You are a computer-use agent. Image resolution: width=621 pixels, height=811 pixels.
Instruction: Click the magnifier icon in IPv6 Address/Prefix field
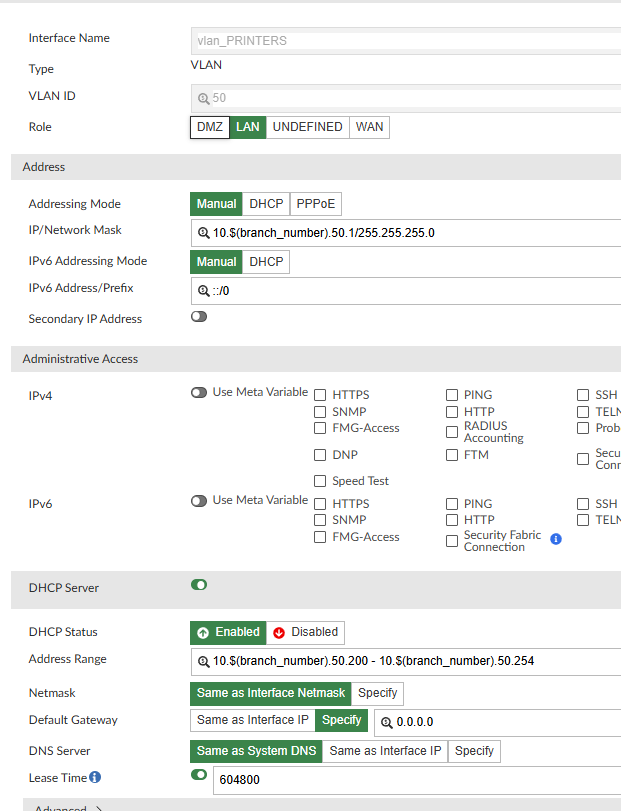204,291
